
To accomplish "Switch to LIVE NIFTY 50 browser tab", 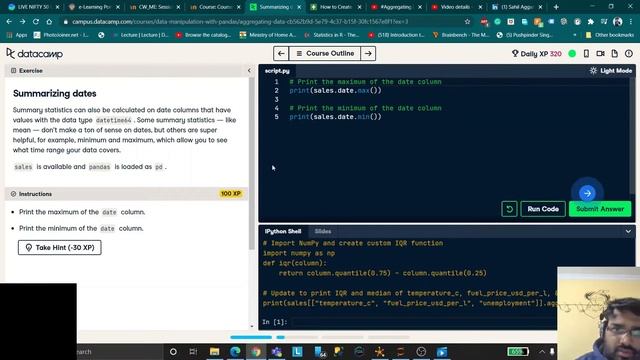I will click(x=33, y=7).
